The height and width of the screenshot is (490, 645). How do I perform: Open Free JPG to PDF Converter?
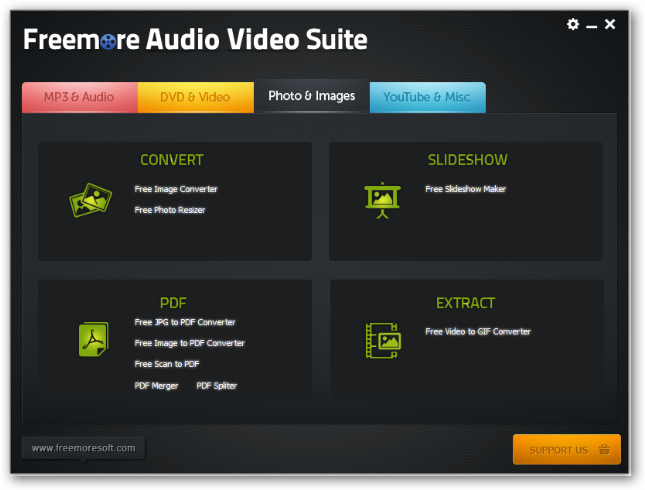point(185,322)
